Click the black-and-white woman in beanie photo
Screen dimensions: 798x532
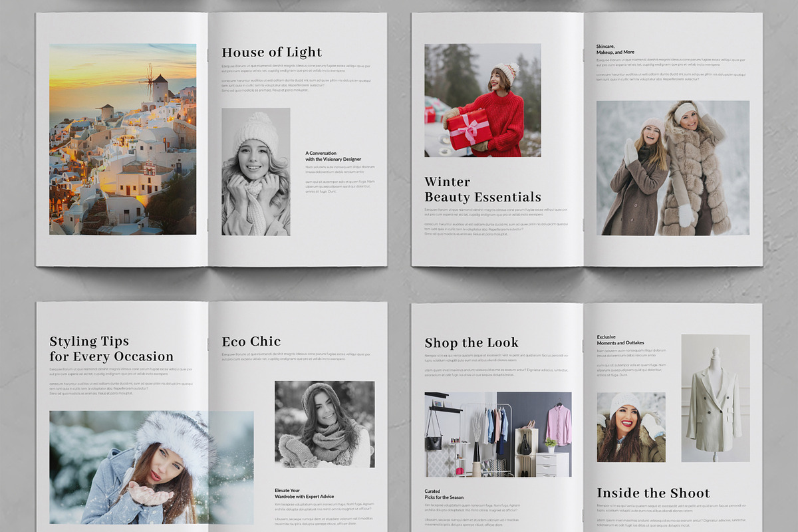click(x=256, y=172)
